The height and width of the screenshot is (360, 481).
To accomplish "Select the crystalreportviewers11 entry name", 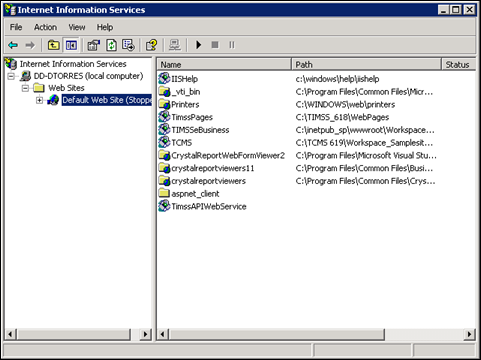I will coord(213,168).
